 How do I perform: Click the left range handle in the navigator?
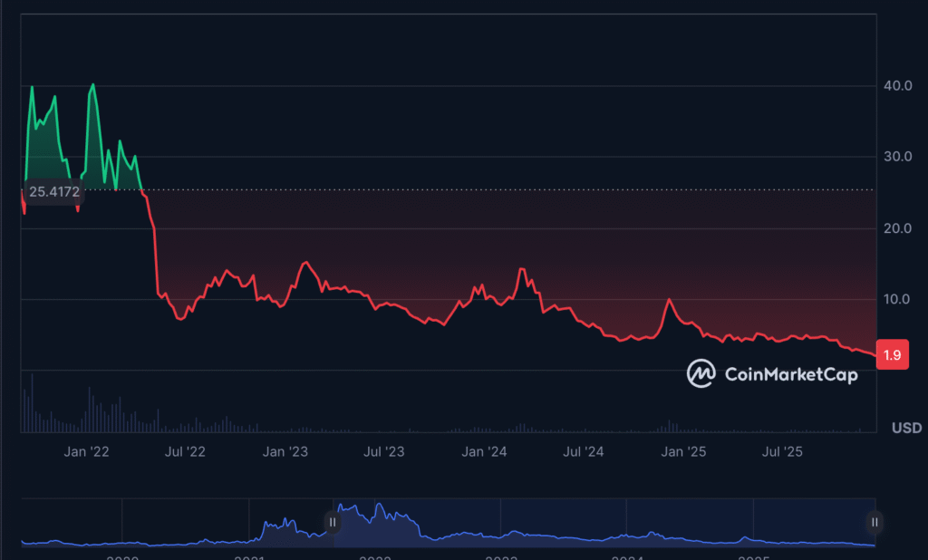(333, 522)
